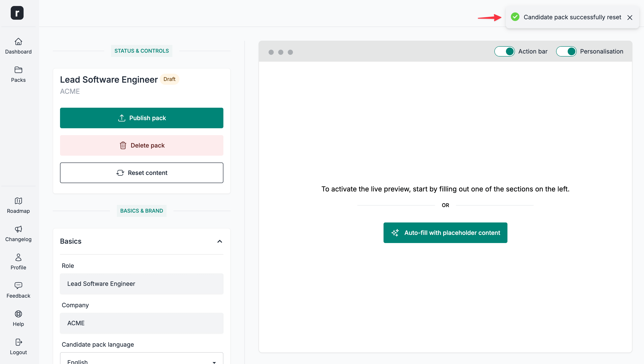
Task: Click the Company input field
Action: click(x=142, y=323)
